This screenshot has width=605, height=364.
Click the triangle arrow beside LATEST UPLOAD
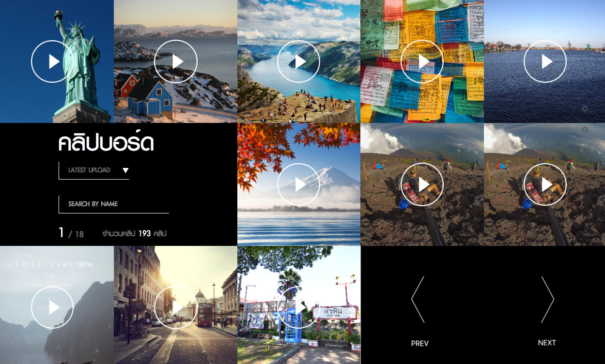click(125, 170)
